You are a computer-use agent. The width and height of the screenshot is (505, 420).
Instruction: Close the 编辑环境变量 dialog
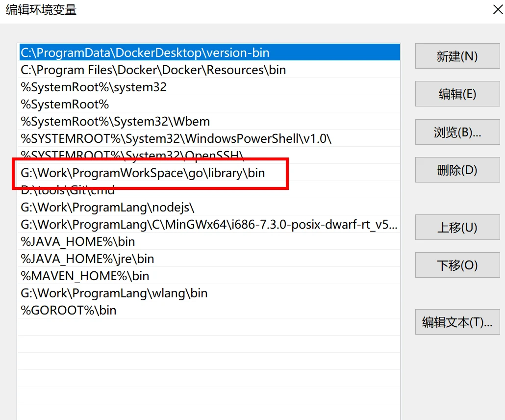coord(497,10)
